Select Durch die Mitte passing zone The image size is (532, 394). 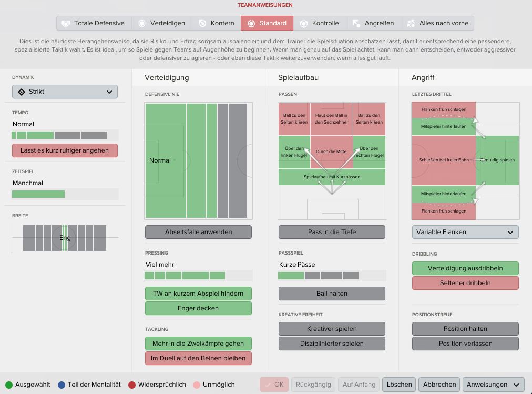332,151
